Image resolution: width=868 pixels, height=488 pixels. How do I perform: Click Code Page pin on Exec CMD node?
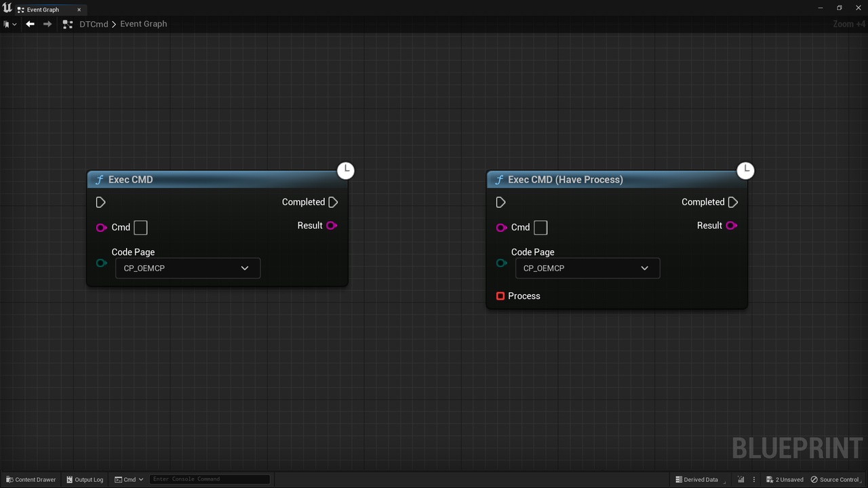click(101, 263)
